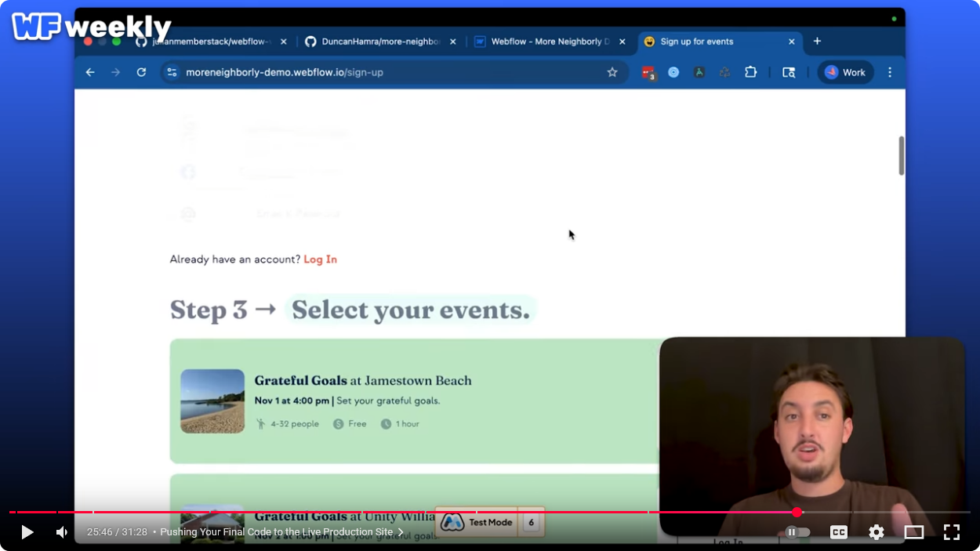The image size is (980, 551).
Task: Click the browser forward arrow
Action: pos(116,72)
